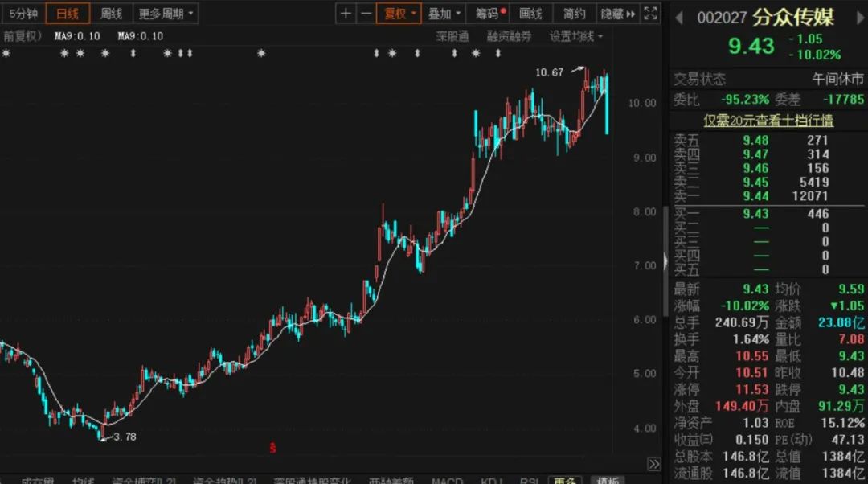Click 仅需20元查看十档行情 link
The height and width of the screenshot is (484, 868).
point(768,121)
